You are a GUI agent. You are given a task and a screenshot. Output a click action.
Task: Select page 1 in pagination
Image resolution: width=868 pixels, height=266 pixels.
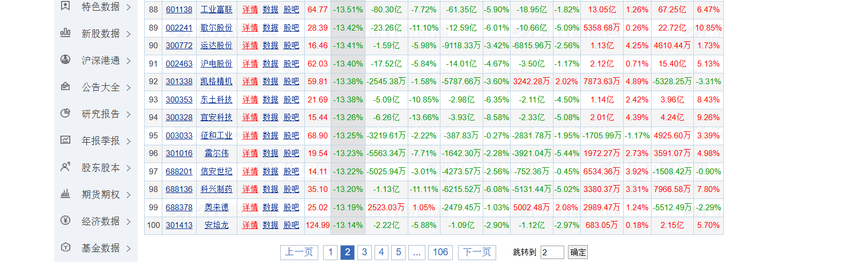[331, 252]
